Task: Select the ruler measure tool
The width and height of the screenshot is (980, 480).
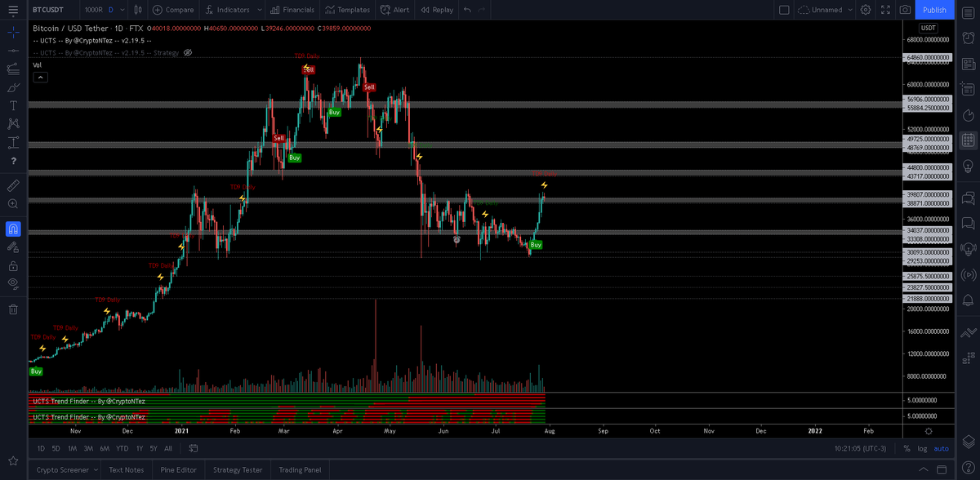Action: point(13,185)
